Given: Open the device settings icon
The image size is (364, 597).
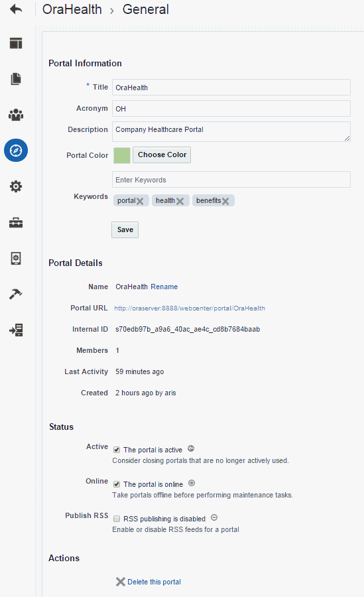Looking at the screenshot, I should coord(16,258).
